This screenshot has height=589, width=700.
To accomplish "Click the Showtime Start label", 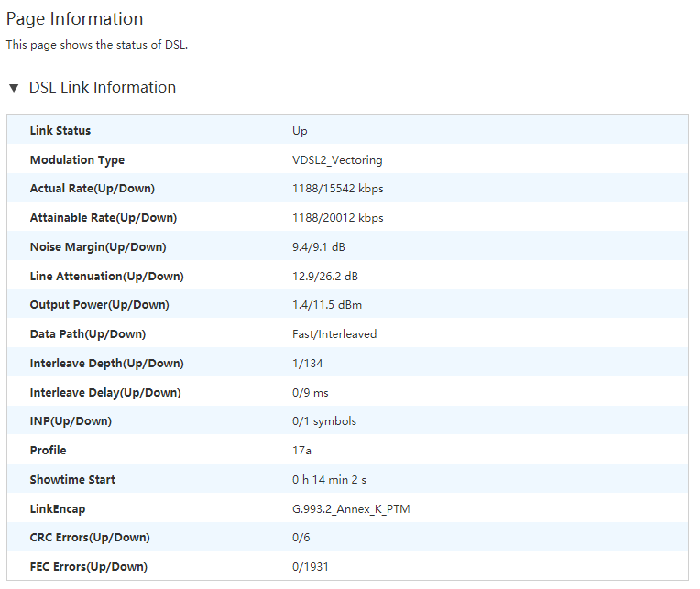I will (x=72, y=480).
